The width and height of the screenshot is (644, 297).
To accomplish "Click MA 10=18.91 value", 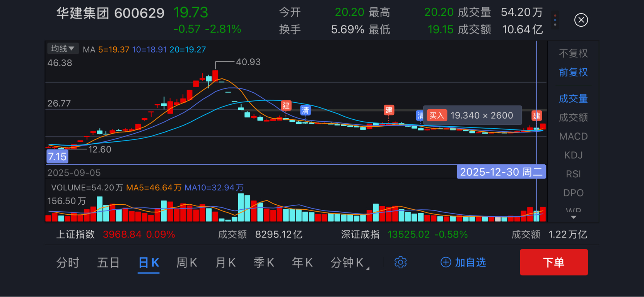I will [149, 49].
